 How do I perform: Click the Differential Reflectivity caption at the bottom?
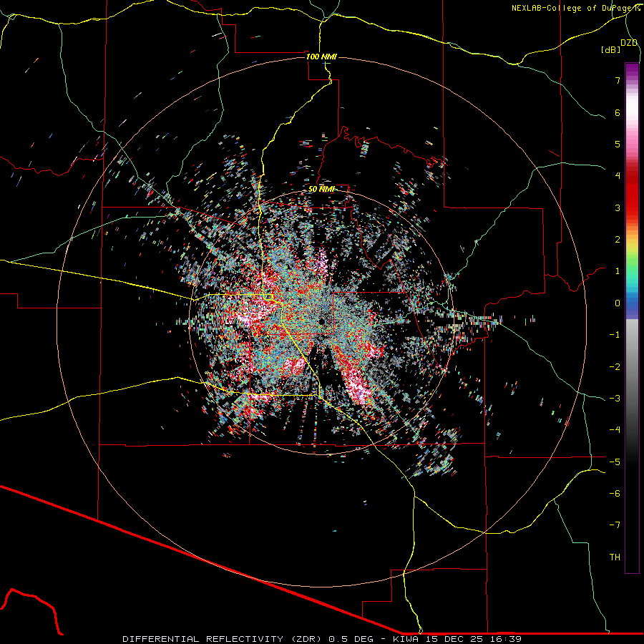322,639
